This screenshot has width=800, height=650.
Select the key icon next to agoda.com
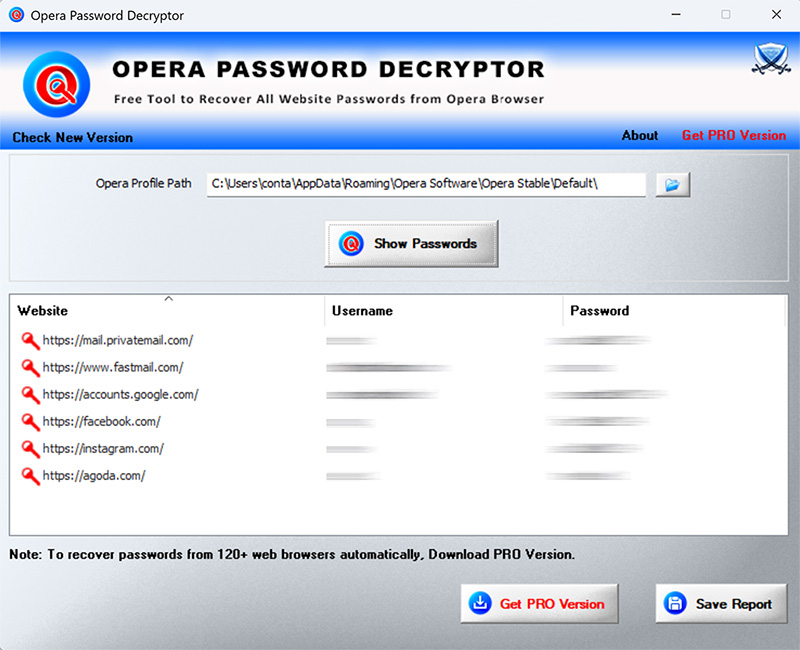click(x=30, y=475)
